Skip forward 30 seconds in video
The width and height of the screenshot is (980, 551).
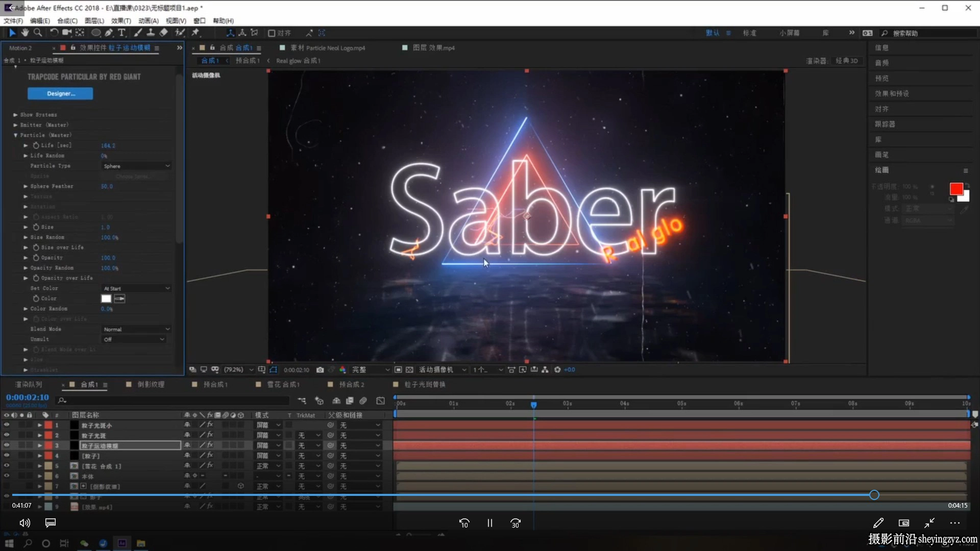516,523
